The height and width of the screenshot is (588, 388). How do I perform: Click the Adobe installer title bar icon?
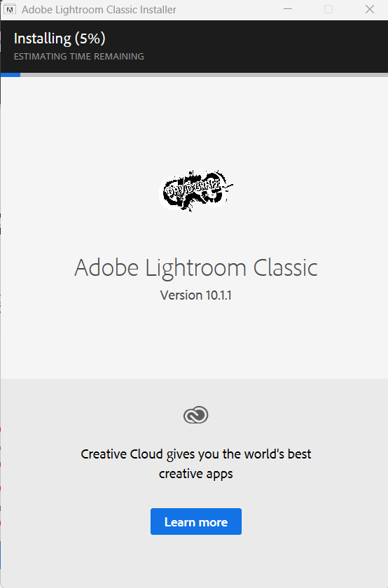pyautogui.click(x=9, y=9)
